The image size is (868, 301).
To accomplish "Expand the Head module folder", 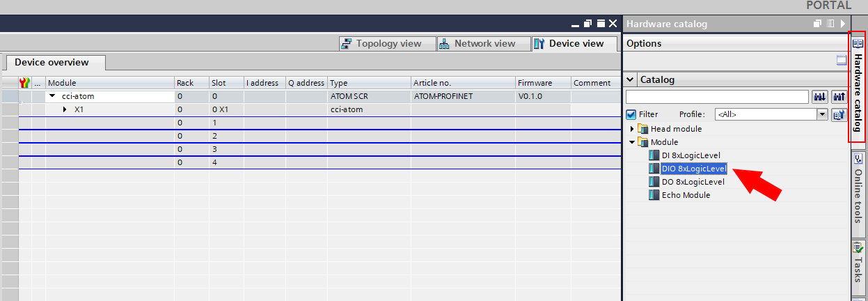I will (x=632, y=129).
